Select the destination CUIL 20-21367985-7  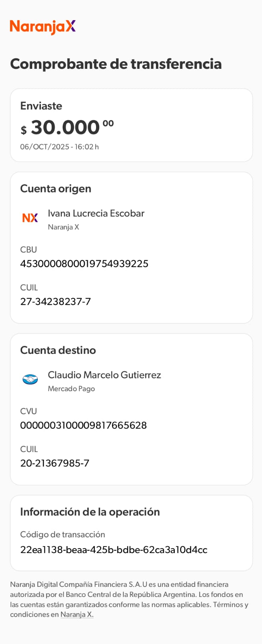pos(55,463)
